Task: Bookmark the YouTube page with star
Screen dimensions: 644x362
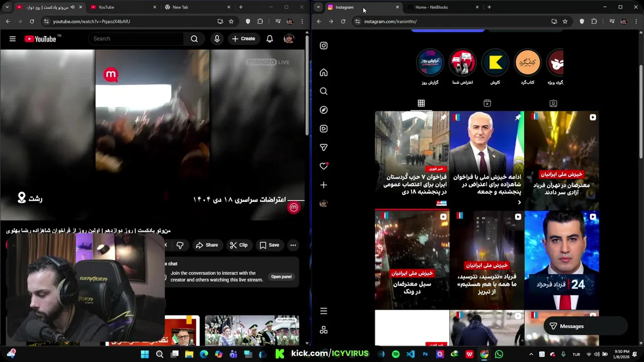Action: pyautogui.click(x=231, y=21)
